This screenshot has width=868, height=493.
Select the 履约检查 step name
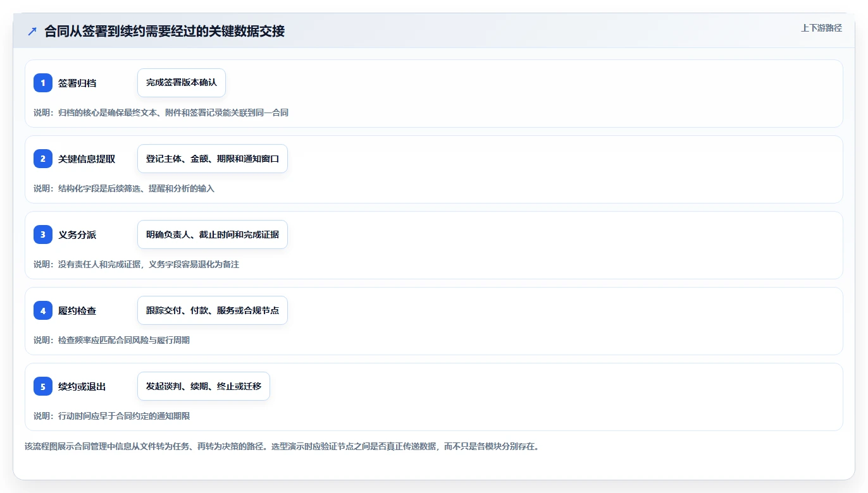point(77,310)
